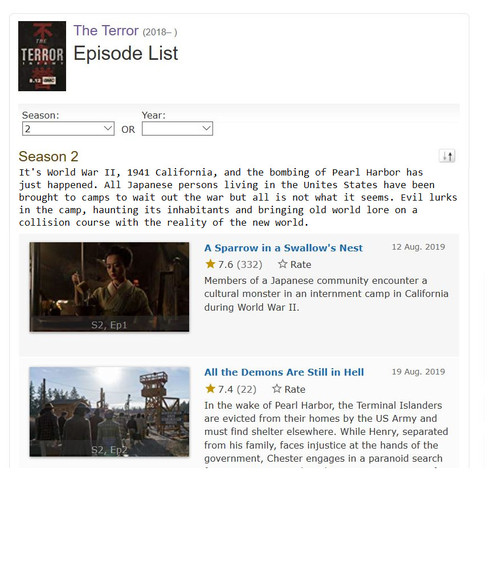Click the Season 2 heading

tap(48, 156)
